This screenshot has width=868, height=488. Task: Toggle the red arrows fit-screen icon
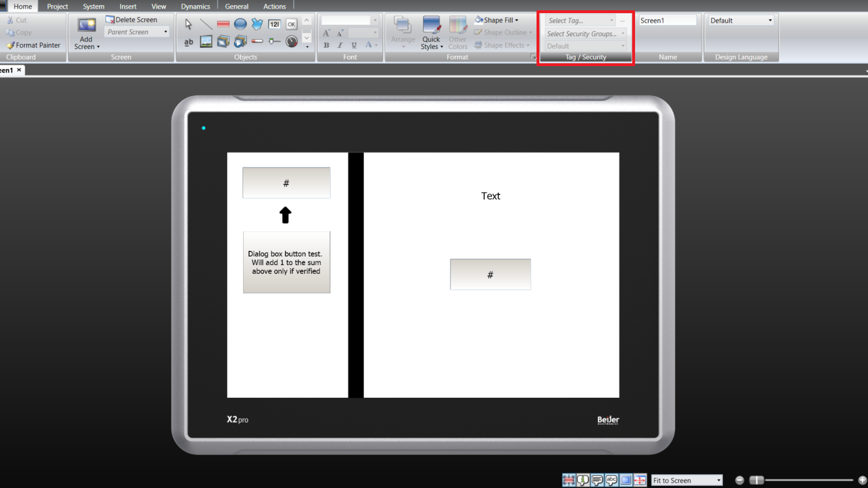(640, 480)
